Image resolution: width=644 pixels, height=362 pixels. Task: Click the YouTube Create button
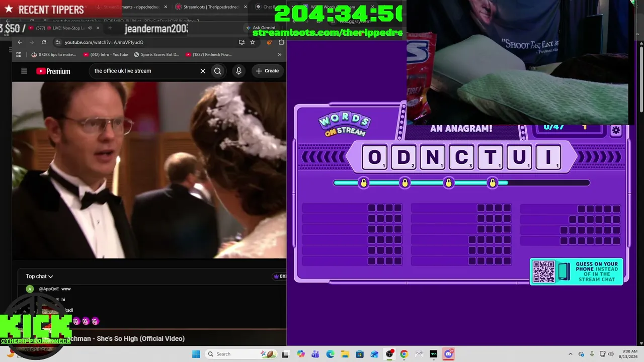pyautogui.click(x=267, y=71)
